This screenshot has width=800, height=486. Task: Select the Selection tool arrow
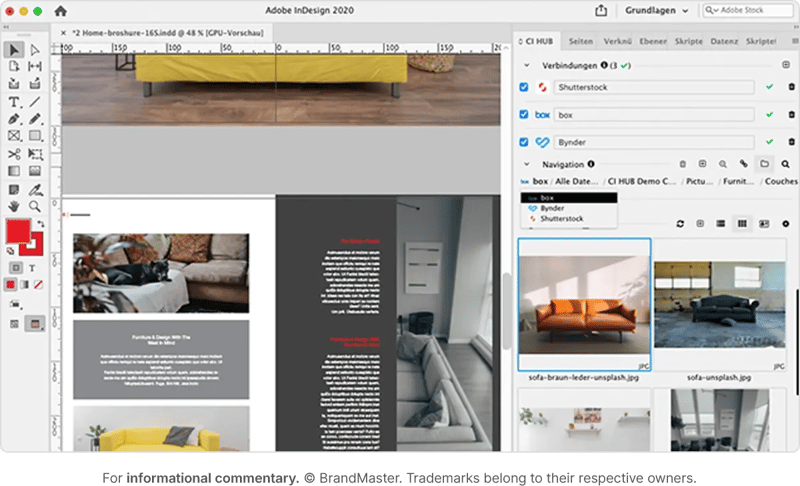pyautogui.click(x=14, y=49)
